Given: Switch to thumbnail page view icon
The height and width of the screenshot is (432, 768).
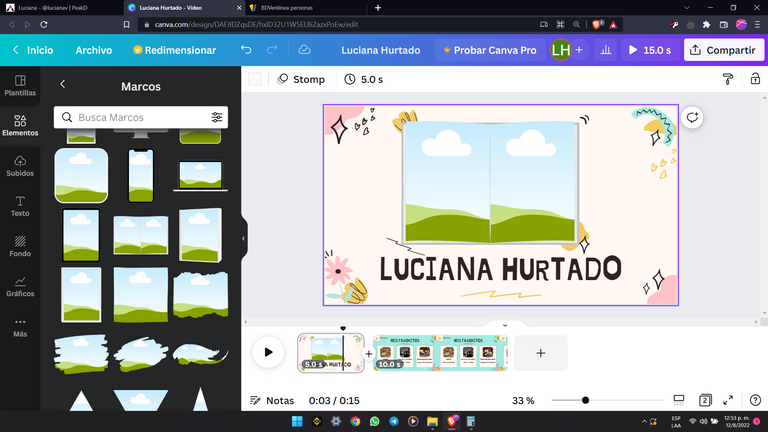Looking at the screenshot, I should [x=679, y=400].
